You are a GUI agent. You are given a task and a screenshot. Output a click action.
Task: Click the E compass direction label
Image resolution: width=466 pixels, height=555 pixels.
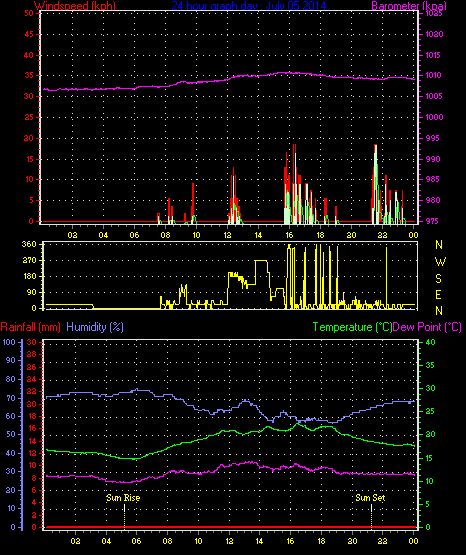[438, 294]
